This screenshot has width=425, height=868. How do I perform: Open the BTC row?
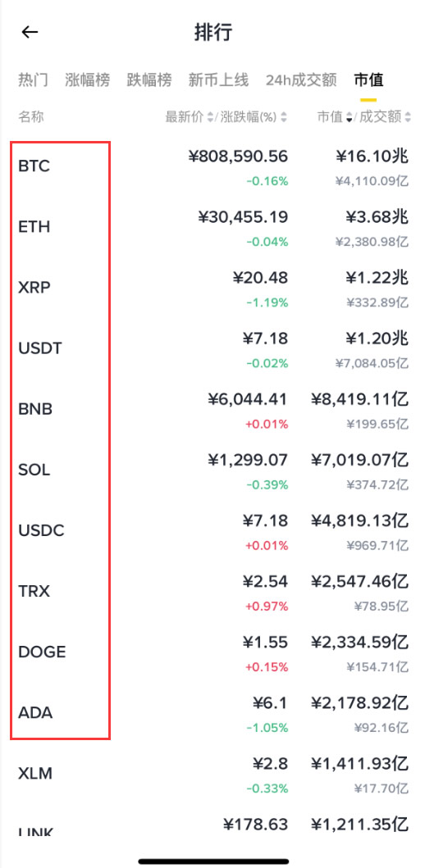212,166
